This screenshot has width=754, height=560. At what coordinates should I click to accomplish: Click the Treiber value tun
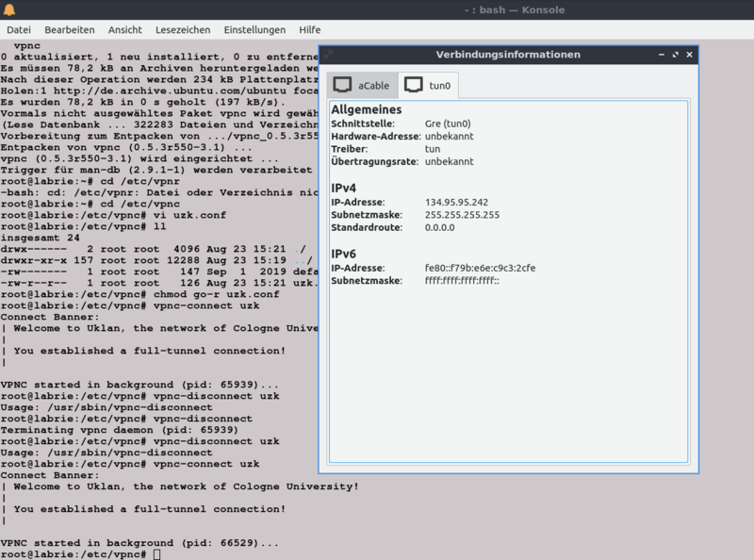(x=433, y=149)
